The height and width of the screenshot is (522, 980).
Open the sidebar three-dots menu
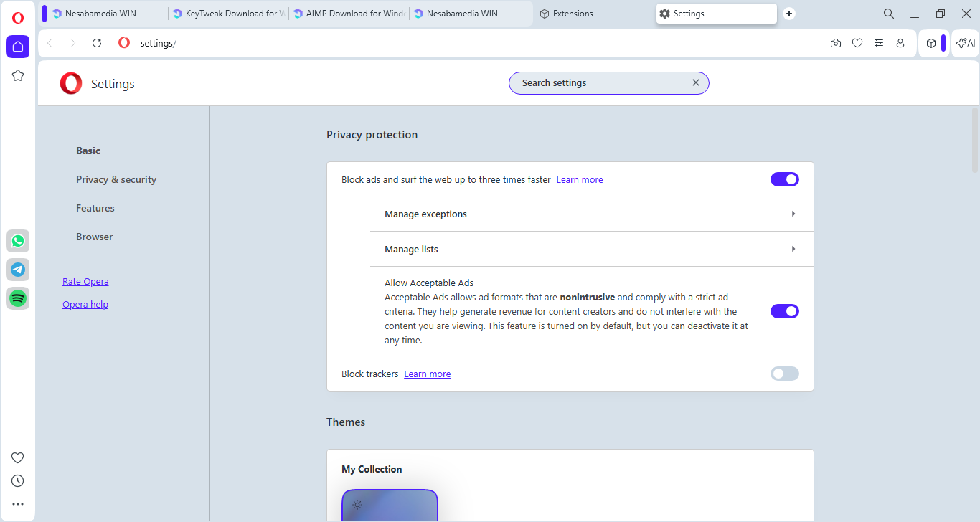point(18,504)
